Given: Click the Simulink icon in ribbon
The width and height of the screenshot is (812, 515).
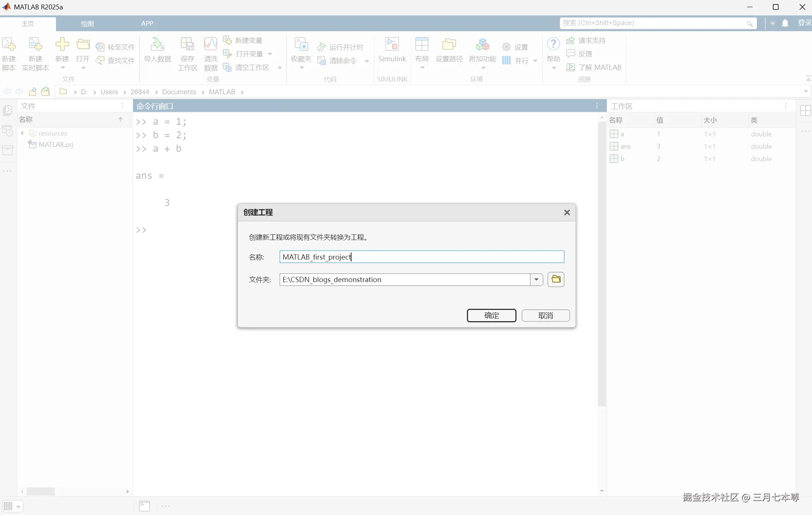Looking at the screenshot, I should point(392,44).
